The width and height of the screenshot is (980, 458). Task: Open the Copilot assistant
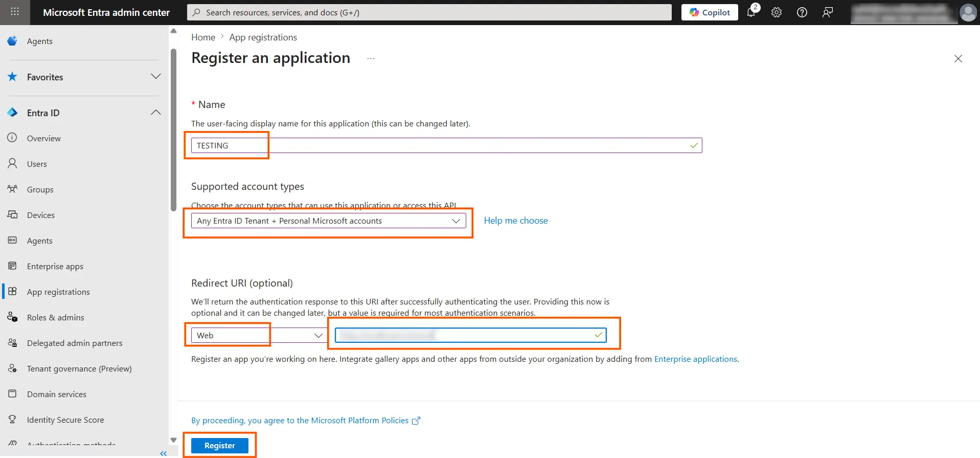point(710,12)
